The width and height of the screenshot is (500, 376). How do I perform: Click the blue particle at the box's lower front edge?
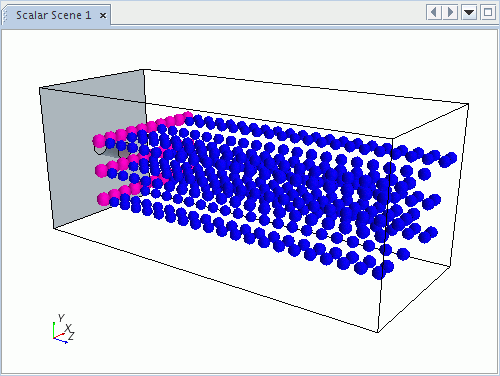click(x=379, y=273)
